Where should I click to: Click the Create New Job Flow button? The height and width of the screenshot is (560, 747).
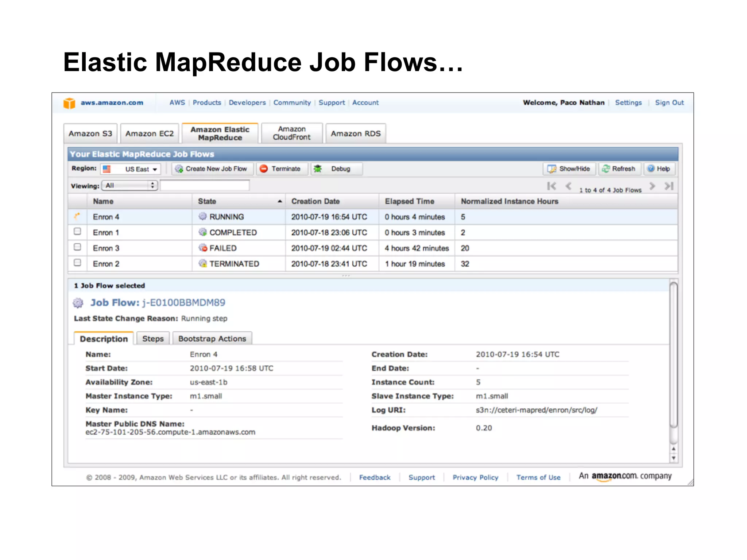pyautogui.click(x=213, y=169)
